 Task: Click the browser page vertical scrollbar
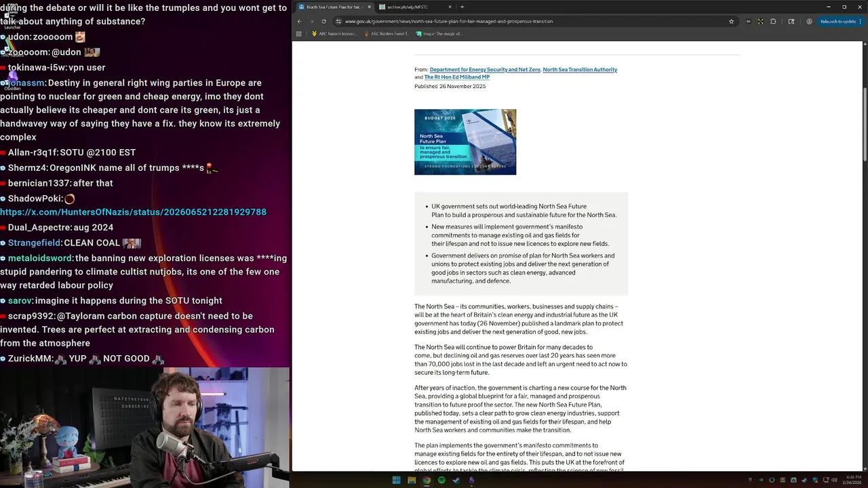865,124
